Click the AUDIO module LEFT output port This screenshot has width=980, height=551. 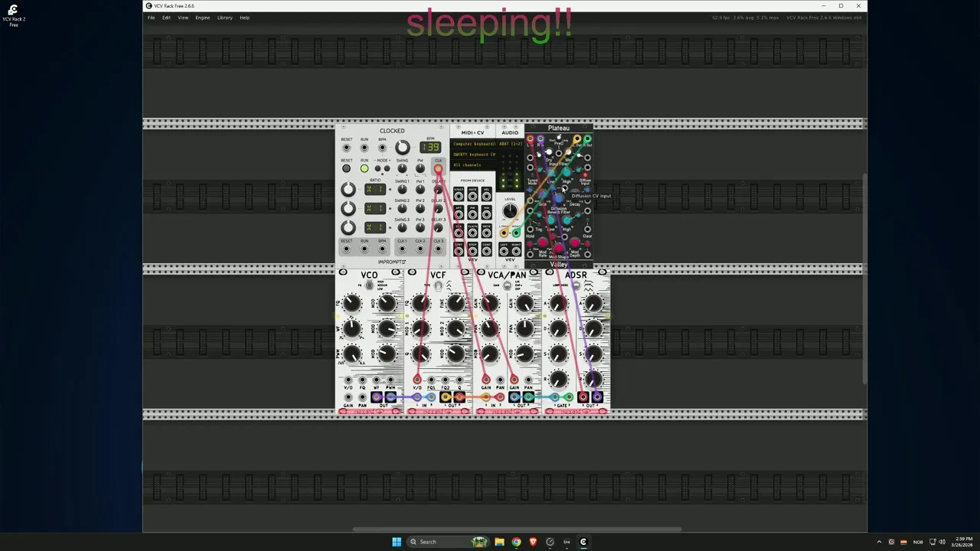tap(504, 252)
